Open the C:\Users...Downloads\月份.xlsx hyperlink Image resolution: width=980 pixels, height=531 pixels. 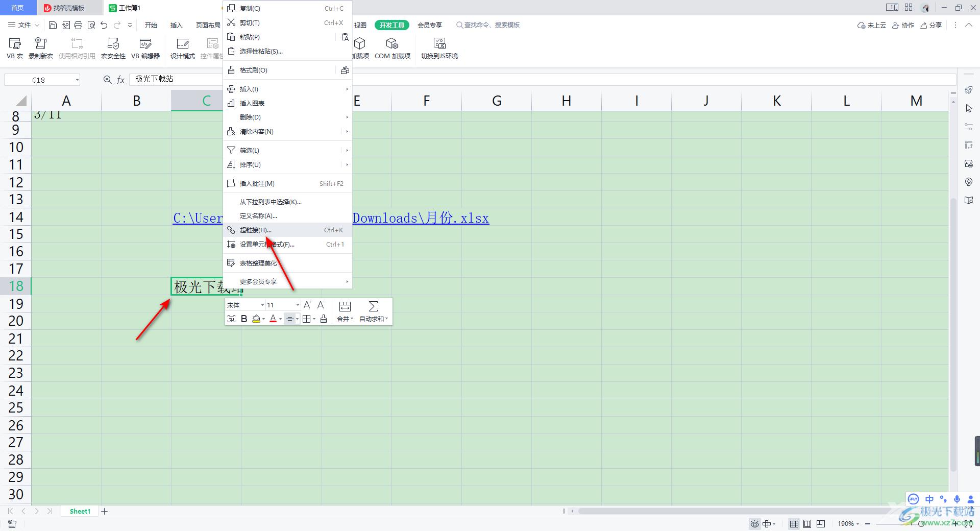[421, 218]
